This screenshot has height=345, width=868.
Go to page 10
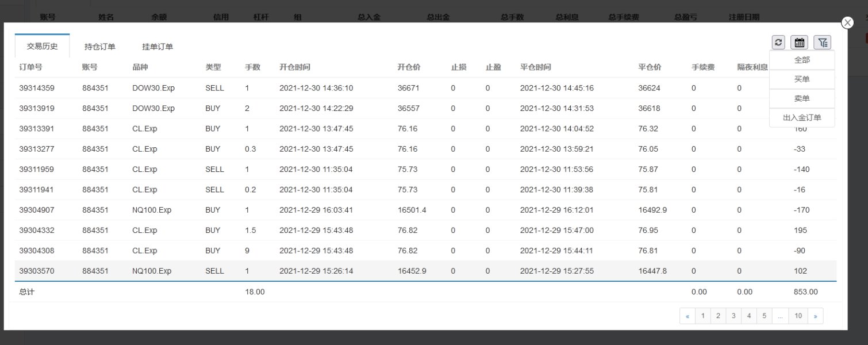pyautogui.click(x=798, y=316)
